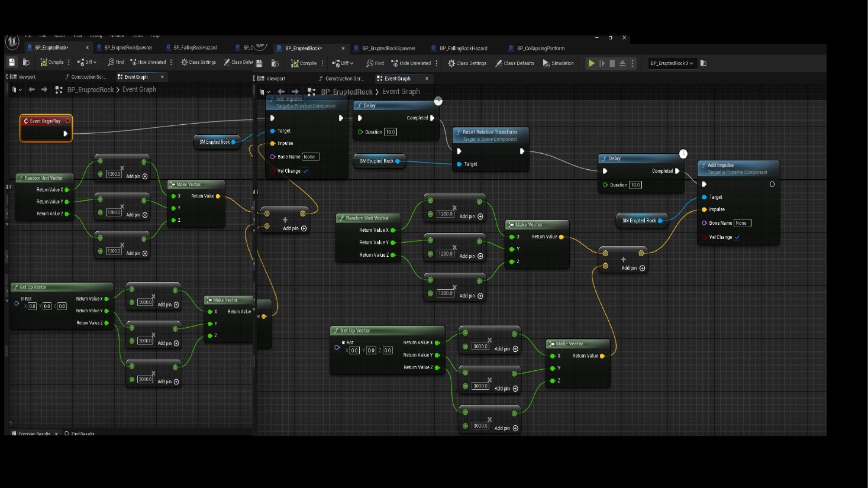This screenshot has width=868, height=488.
Task: Click the Compiler Results tab at bottom left
Action: (34, 434)
